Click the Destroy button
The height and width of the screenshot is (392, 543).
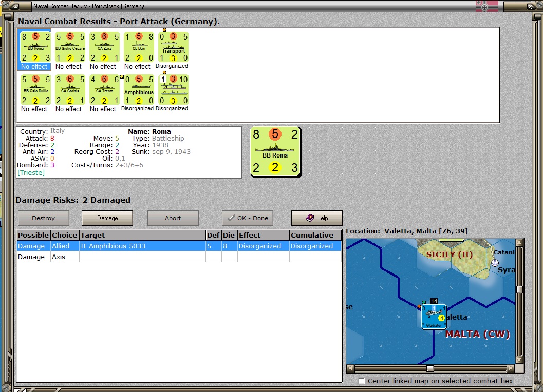click(x=43, y=218)
